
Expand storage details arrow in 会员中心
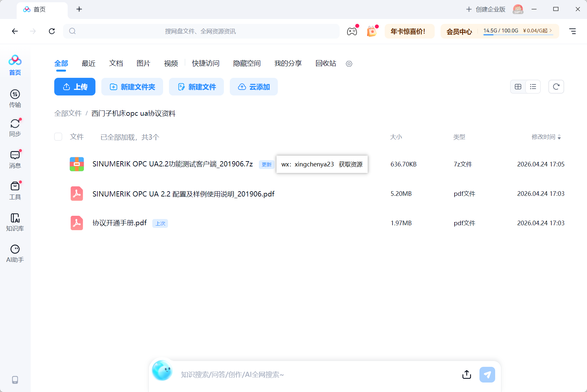pos(551,30)
